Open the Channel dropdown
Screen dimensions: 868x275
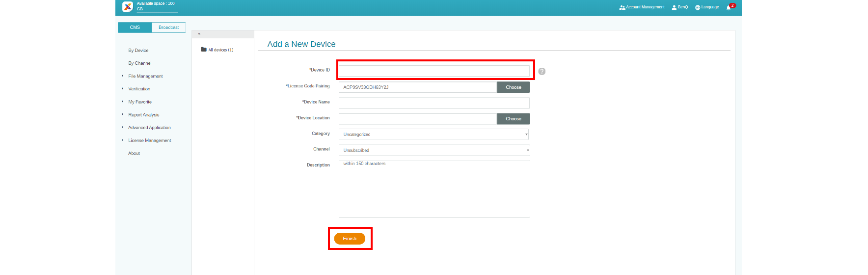[x=434, y=150]
